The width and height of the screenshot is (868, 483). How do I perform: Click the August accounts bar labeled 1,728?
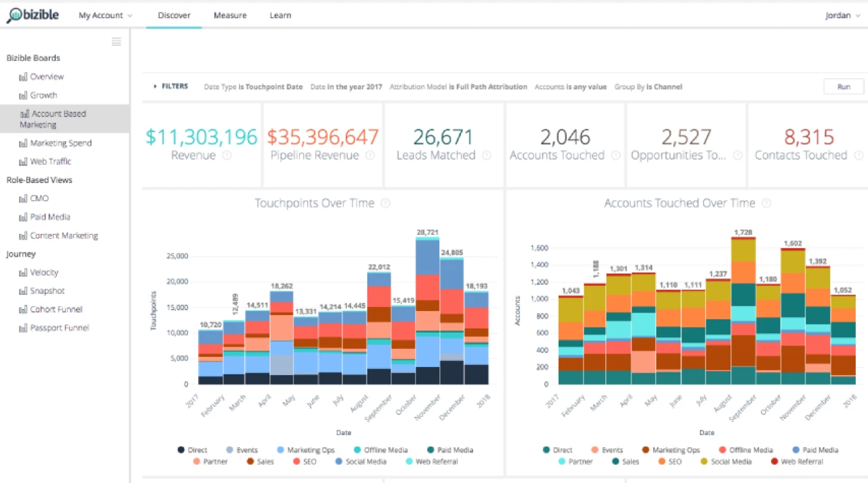point(743,311)
